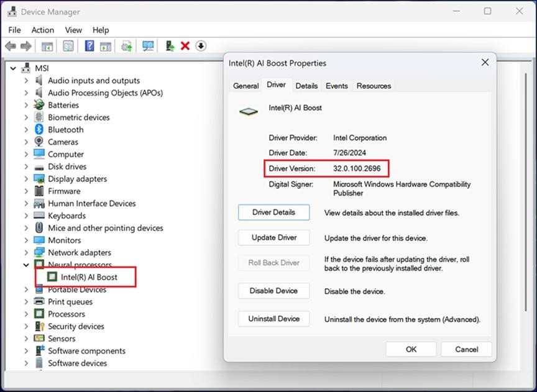Click the Device Manager vertical scrollbar

[x=526, y=192]
